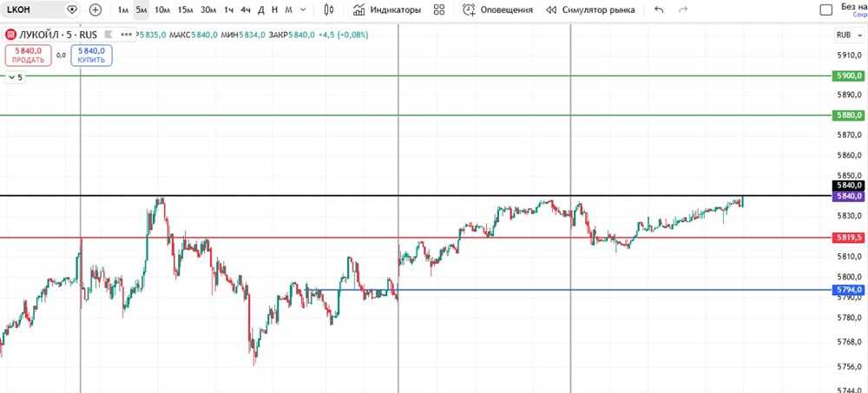
Task: Click the red 5819,5 price label
Action: pyautogui.click(x=848, y=238)
